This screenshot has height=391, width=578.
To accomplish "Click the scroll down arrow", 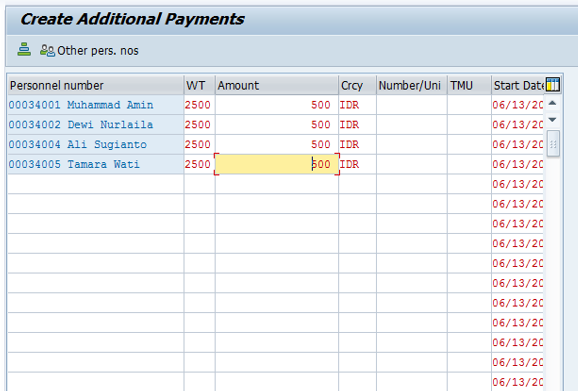I will pyautogui.click(x=552, y=120).
